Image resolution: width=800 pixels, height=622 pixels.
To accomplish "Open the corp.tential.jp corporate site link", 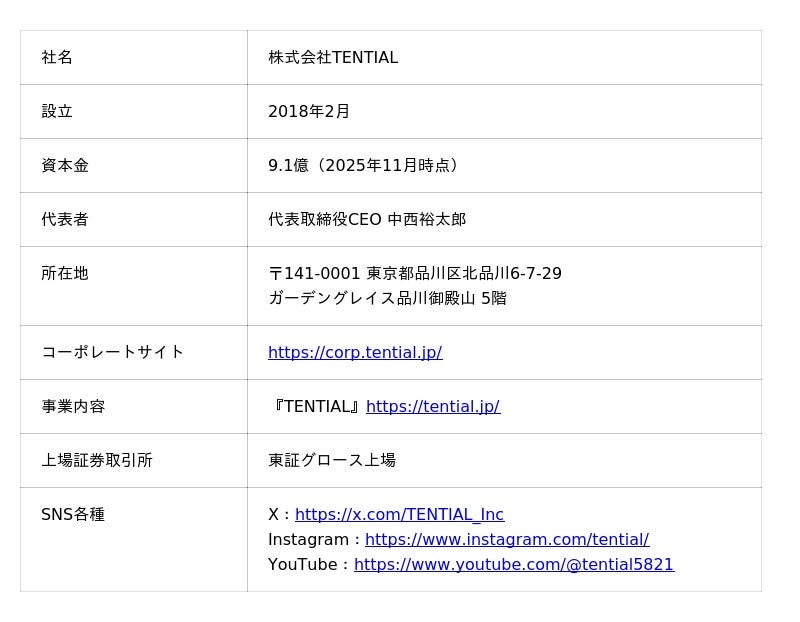I will coord(355,353).
